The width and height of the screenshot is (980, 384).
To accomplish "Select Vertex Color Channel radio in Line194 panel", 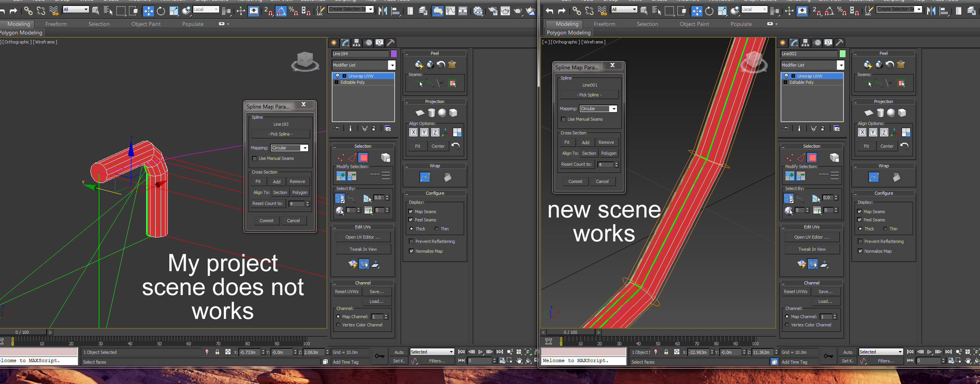I will (x=338, y=325).
